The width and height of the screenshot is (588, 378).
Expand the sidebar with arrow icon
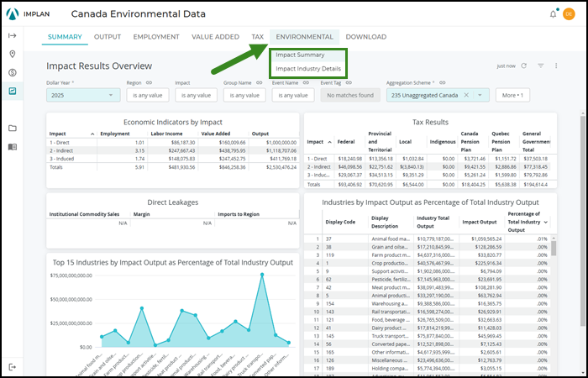(x=13, y=35)
